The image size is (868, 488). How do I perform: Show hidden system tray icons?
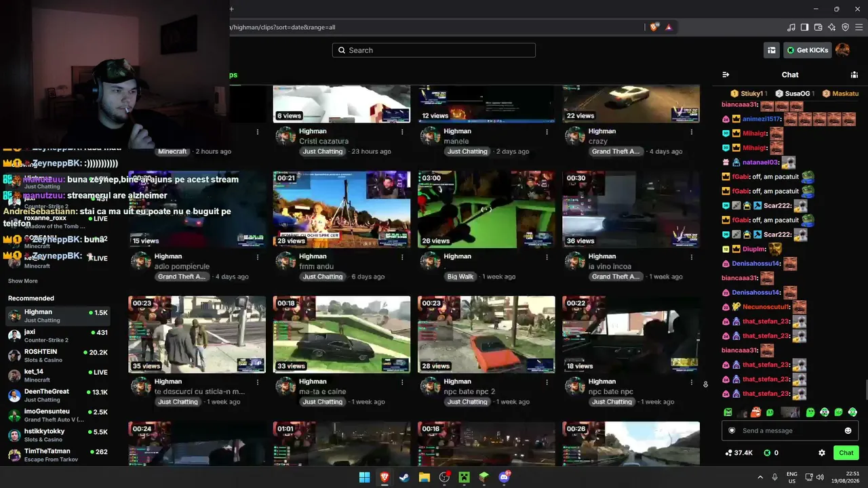click(759, 477)
